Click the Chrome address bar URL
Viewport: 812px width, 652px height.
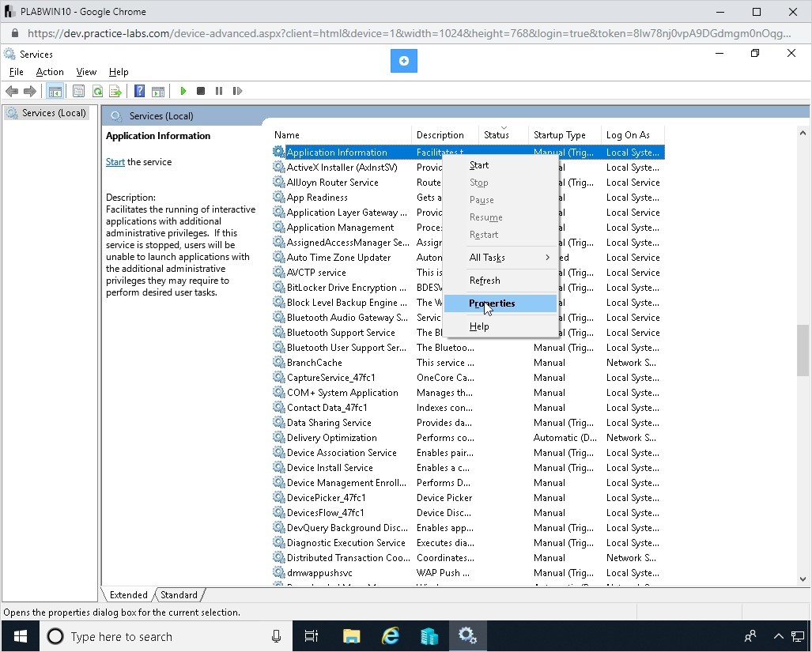click(x=409, y=34)
